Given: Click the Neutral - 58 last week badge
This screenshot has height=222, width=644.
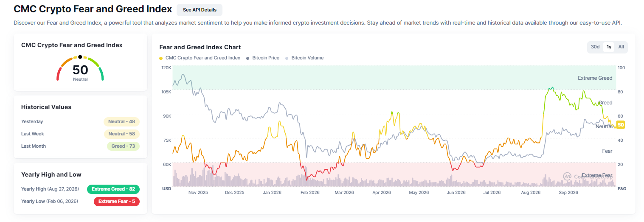Looking at the screenshot, I should [x=121, y=134].
